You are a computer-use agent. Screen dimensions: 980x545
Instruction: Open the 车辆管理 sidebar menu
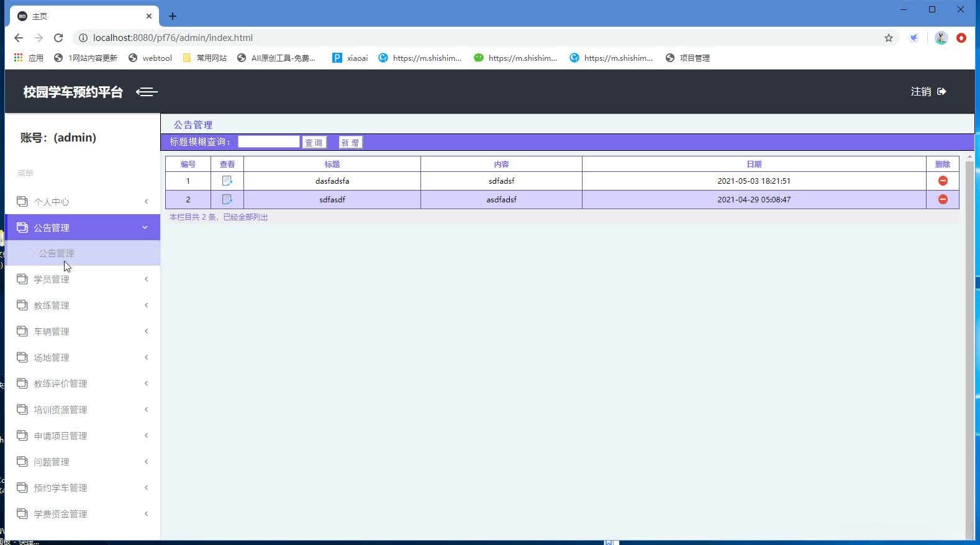[83, 331]
